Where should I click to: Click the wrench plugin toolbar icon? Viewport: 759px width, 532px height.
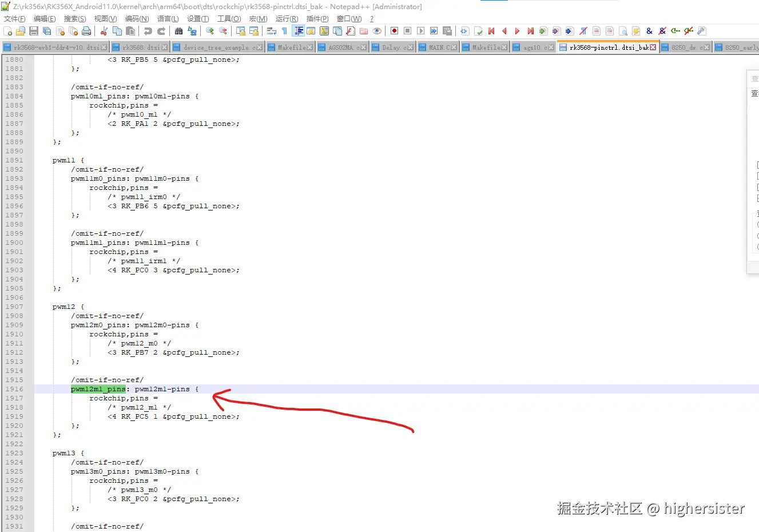(x=702, y=31)
